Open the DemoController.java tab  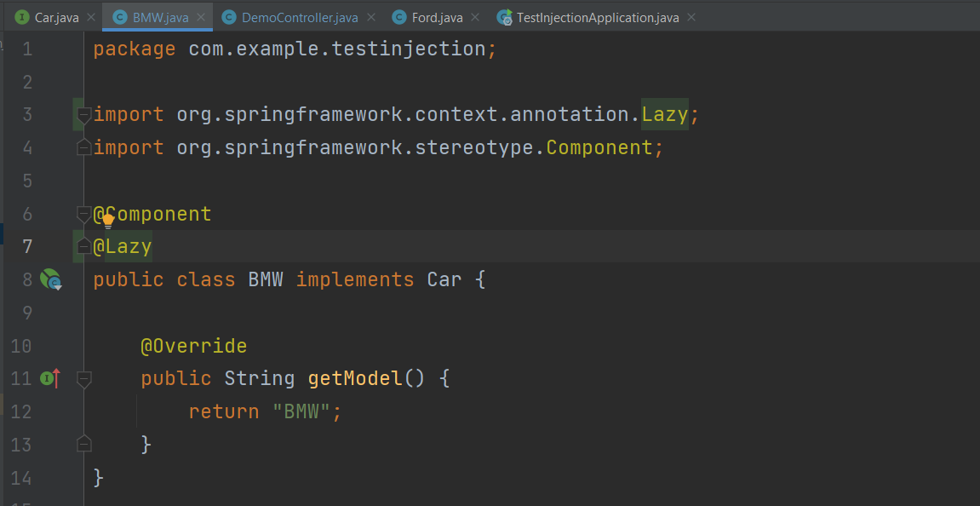pos(300,18)
